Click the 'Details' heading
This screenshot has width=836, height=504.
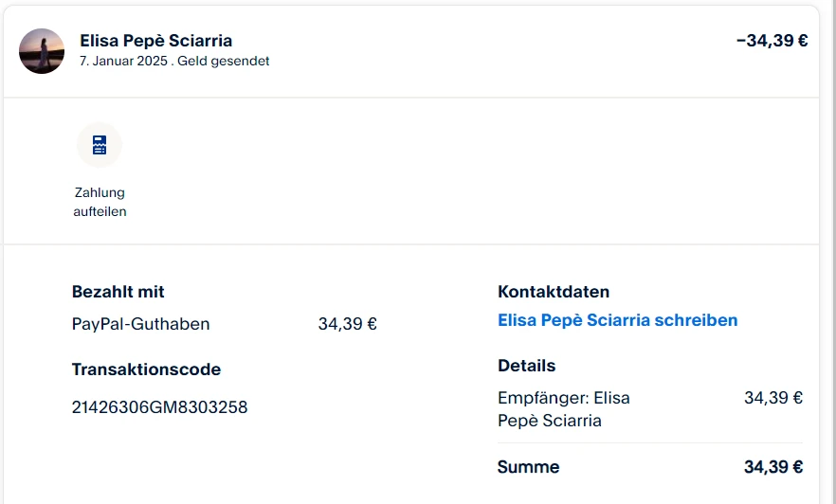coord(526,366)
